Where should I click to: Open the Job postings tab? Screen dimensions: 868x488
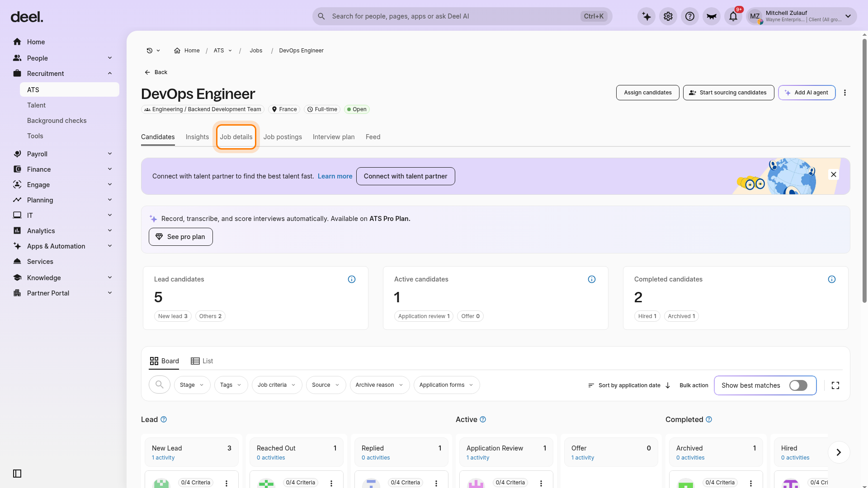coord(283,137)
